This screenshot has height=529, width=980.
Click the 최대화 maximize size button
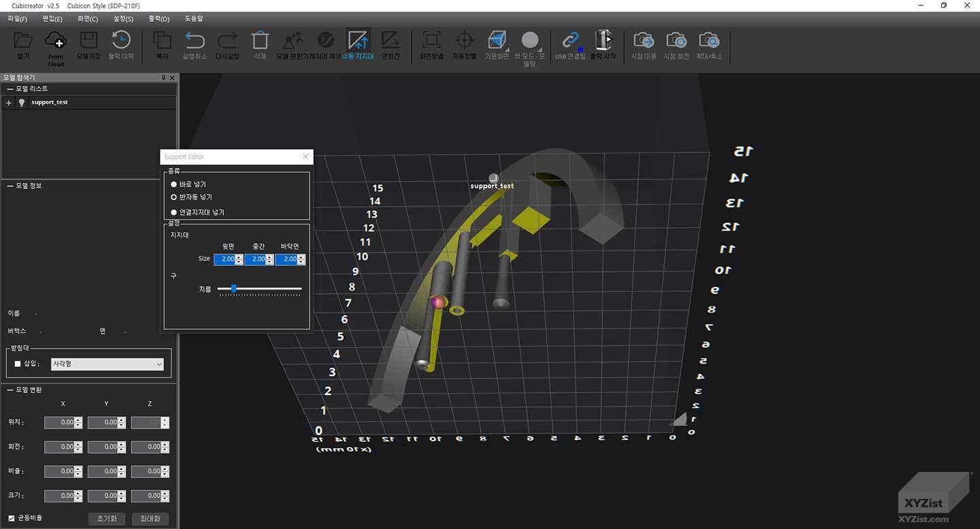pos(150,519)
